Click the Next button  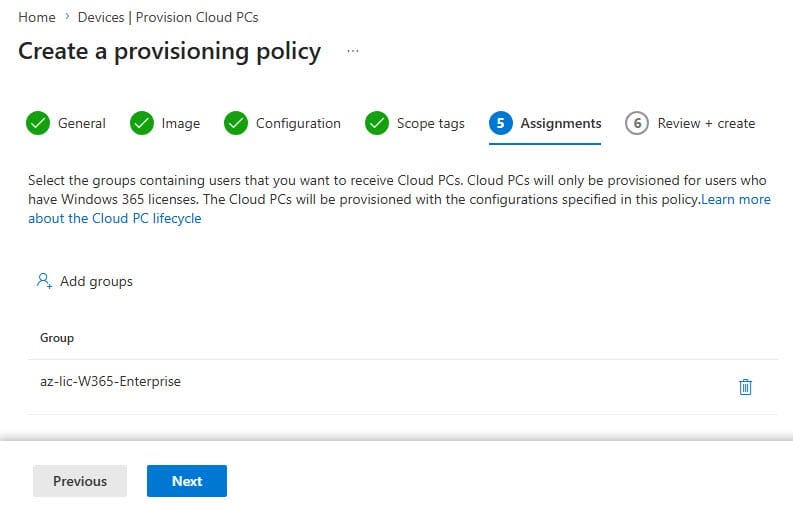tap(187, 481)
